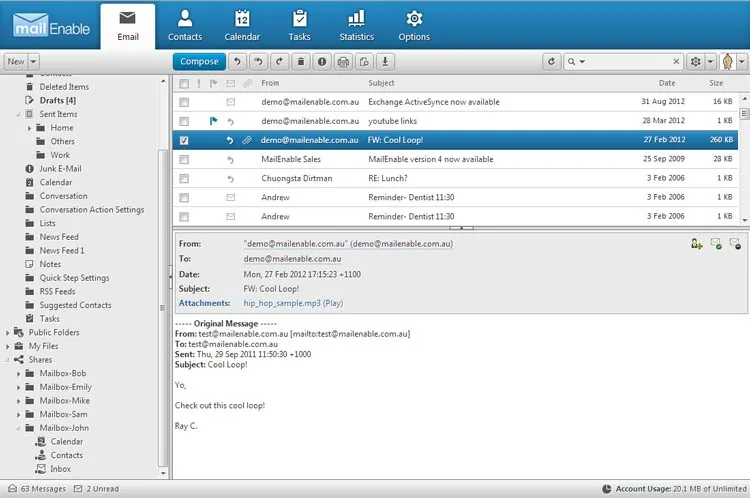Print message using printer toolbar icon
This screenshot has width=750, height=498.
tap(343, 62)
